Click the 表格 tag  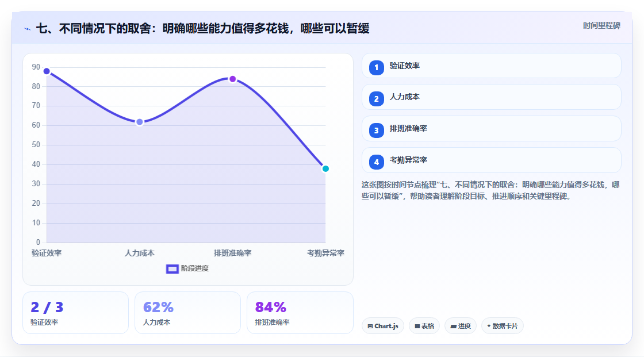(x=424, y=326)
